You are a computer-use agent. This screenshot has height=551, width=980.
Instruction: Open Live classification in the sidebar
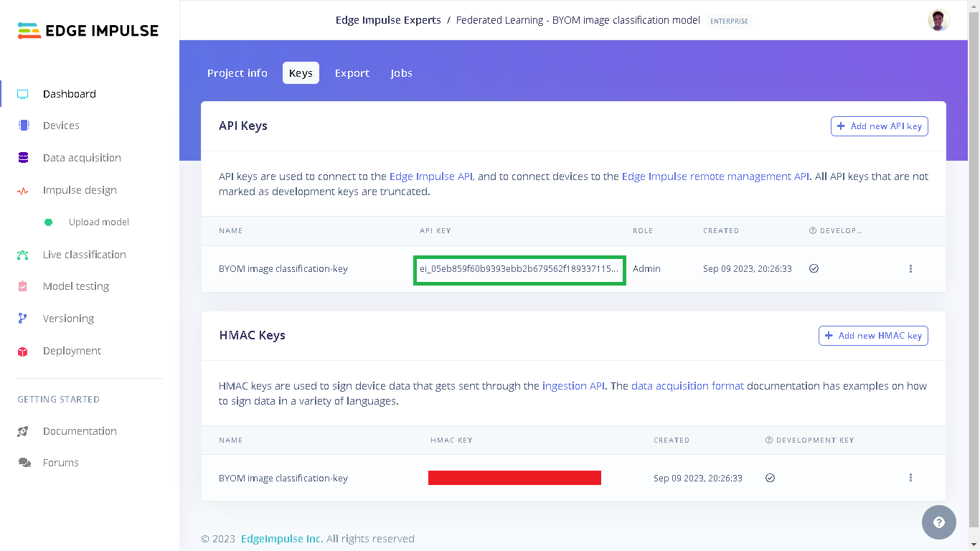point(84,255)
